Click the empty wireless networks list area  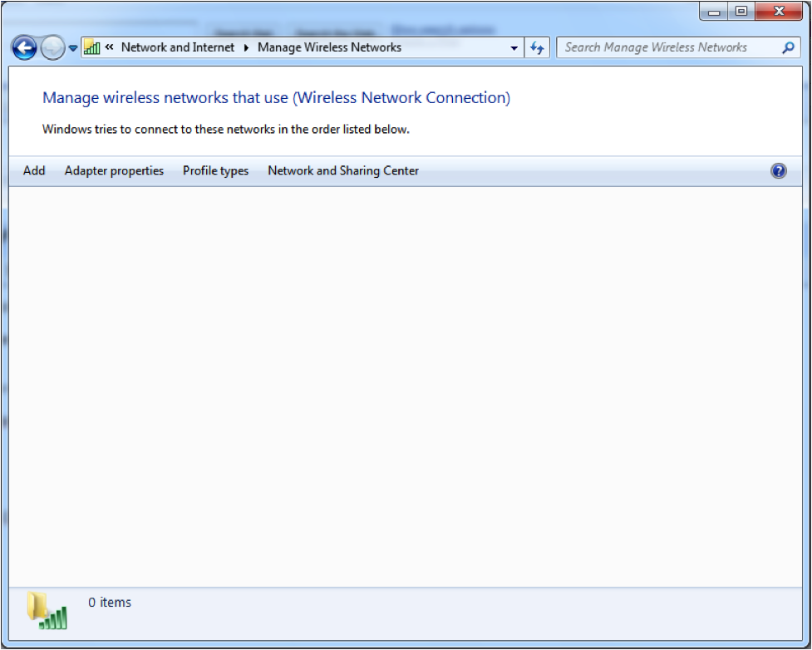click(406, 382)
